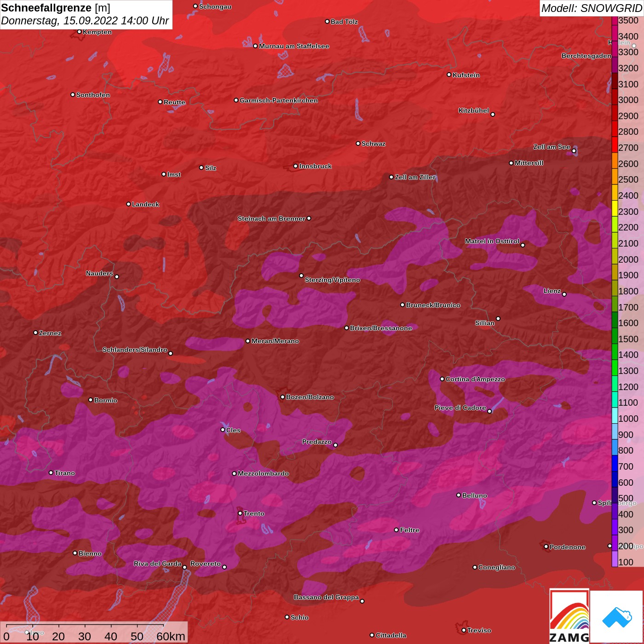Click the Bormio marker dot
Screen dimensions: 644x644
coord(91,400)
